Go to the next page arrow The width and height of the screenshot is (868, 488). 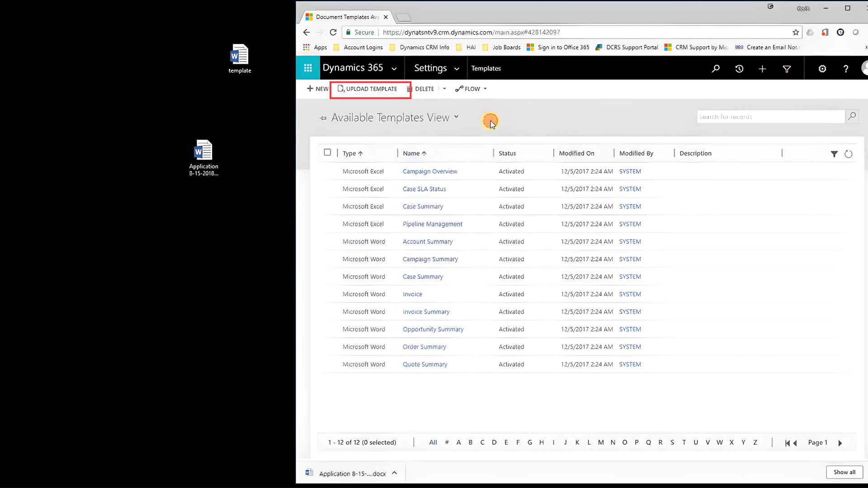840,443
